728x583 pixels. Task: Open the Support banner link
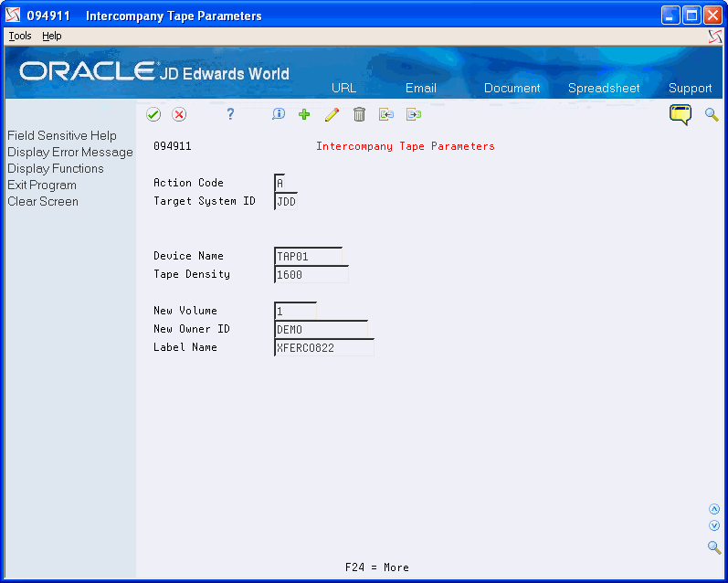pyautogui.click(x=690, y=89)
